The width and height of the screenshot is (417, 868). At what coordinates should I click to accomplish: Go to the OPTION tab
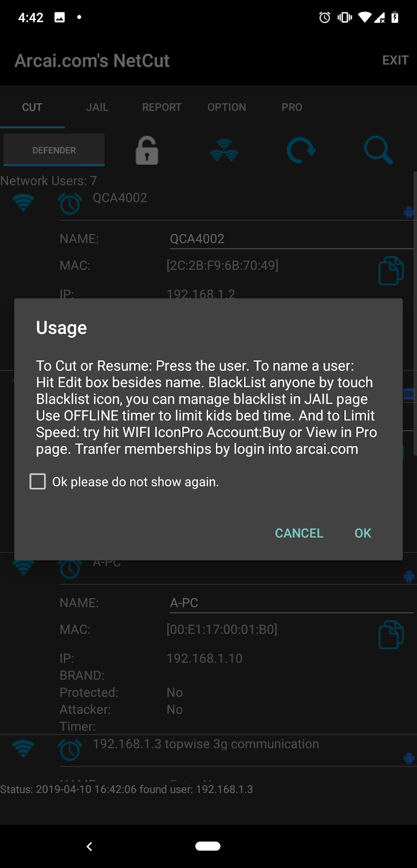coord(227,107)
